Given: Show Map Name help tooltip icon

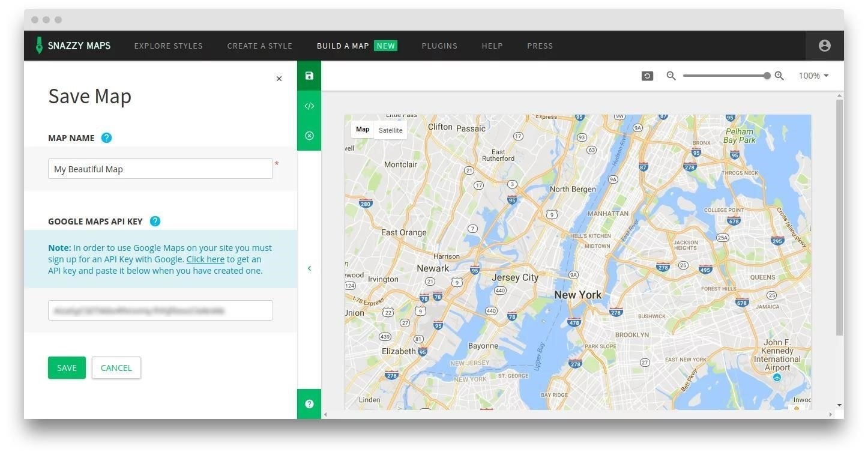Looking at the screenshot, I should [x=106, y=137].
